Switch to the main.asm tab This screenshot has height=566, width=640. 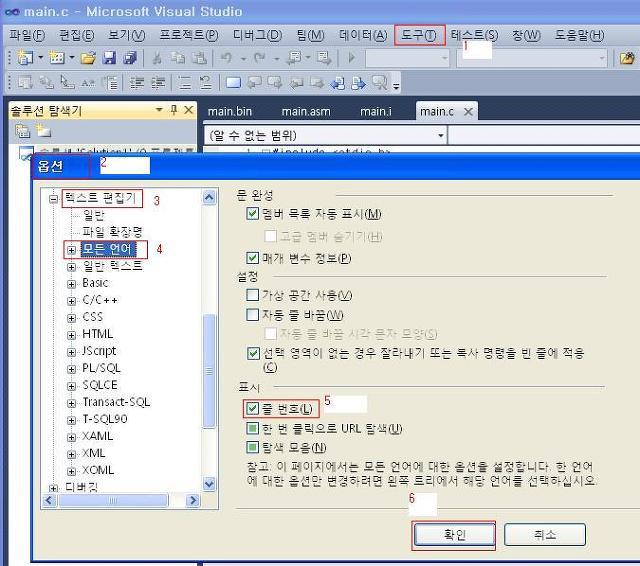(x=306, y=111)
